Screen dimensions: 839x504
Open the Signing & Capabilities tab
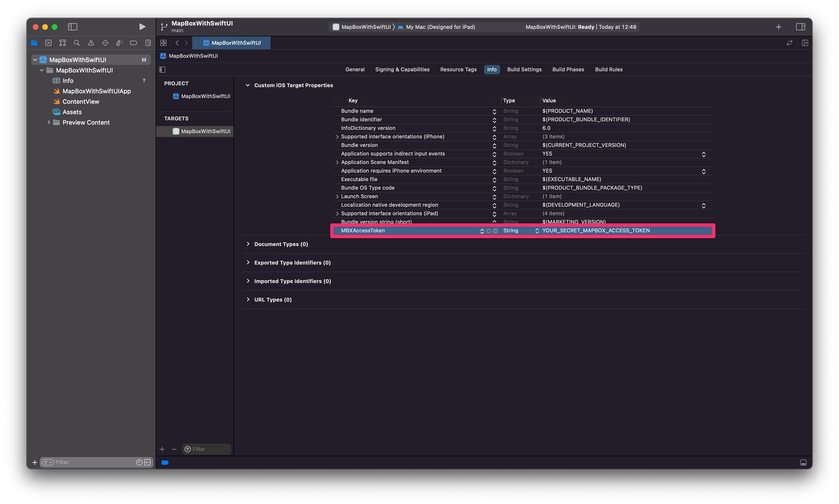coord(402,70)
